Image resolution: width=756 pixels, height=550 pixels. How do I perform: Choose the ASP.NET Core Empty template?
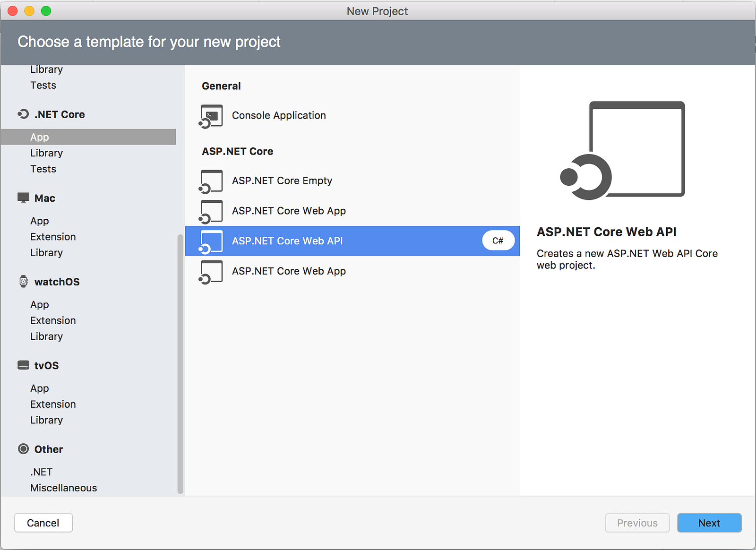pyautogui.click(x=352, y=181)
